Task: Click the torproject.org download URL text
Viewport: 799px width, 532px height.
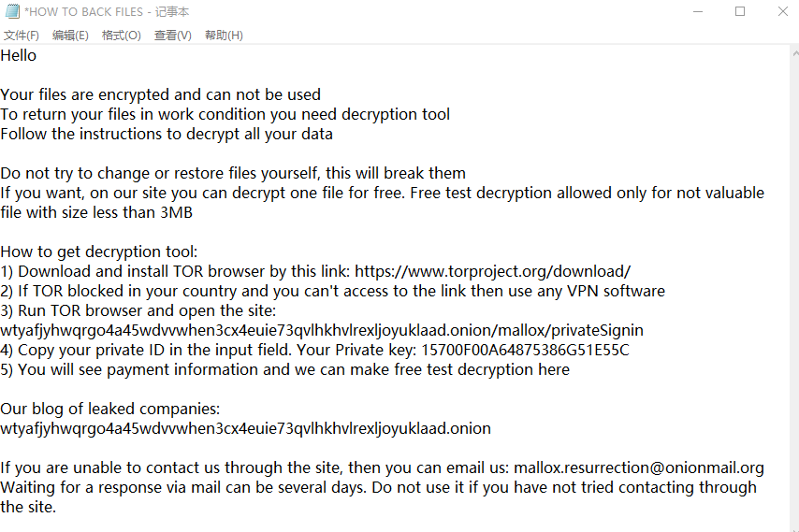Action: pos(492,271)
